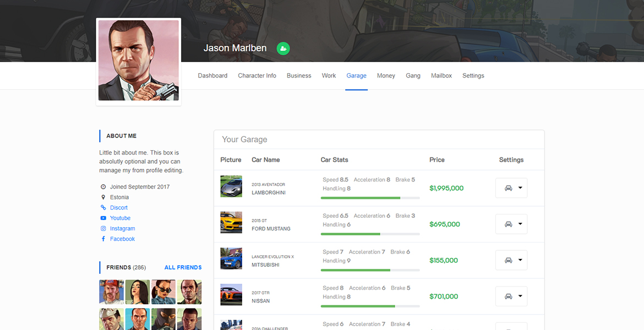Expand the Nissan settings dropdown arrow
The image size is (644, 330).
pos(520,296)
